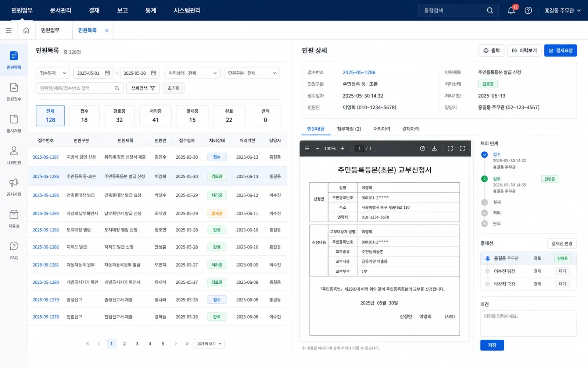
Task: Go to 공지사항 megaphone icon in sidebar
Action: point(14,187)
